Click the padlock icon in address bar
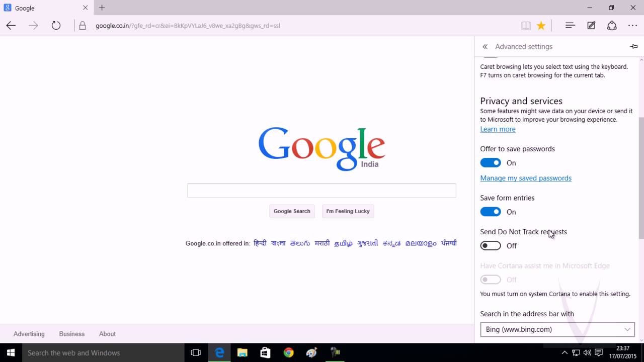 pos(83,26)
